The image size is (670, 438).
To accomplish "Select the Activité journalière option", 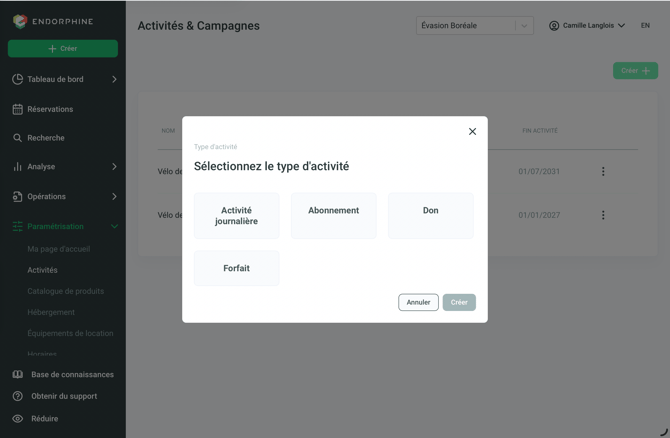I will coord(236,215).
